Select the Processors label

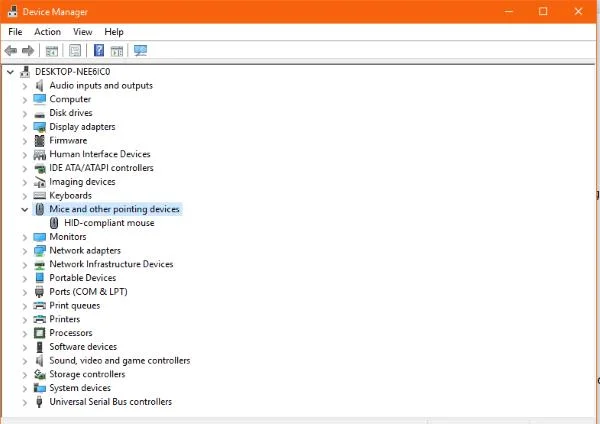coord(71,333)
